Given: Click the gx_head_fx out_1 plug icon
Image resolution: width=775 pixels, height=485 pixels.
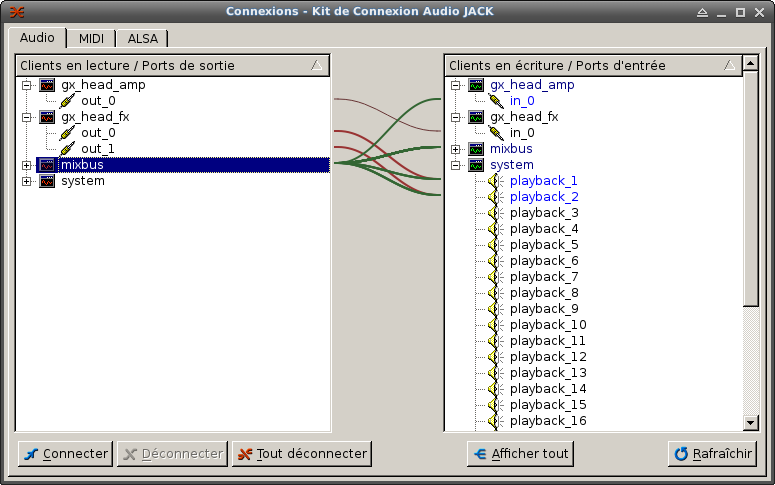Looking at the screenshot, I should [x=67, y=149].
